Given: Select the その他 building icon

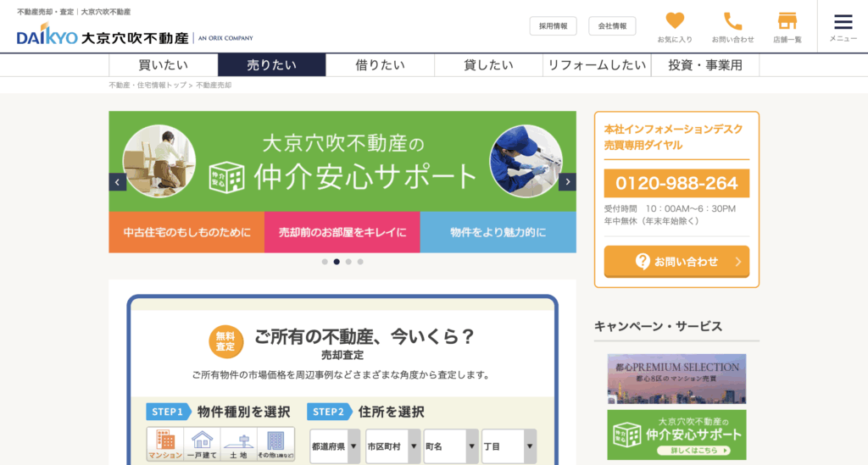Looking at the screenshot, I should (x=275, y=444).
